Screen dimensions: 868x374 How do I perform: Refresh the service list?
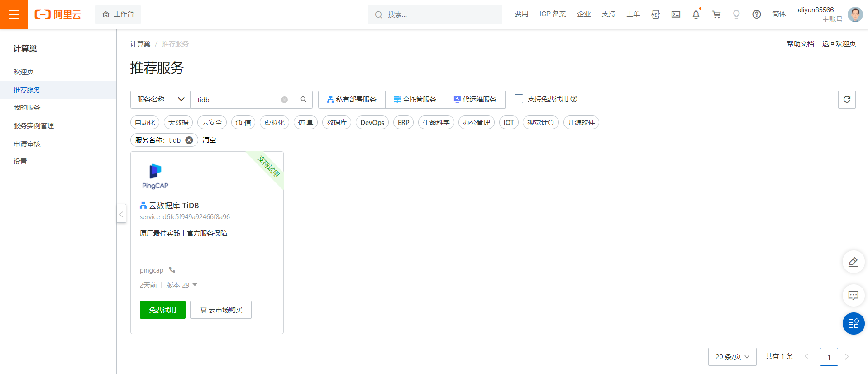(847, 100)
